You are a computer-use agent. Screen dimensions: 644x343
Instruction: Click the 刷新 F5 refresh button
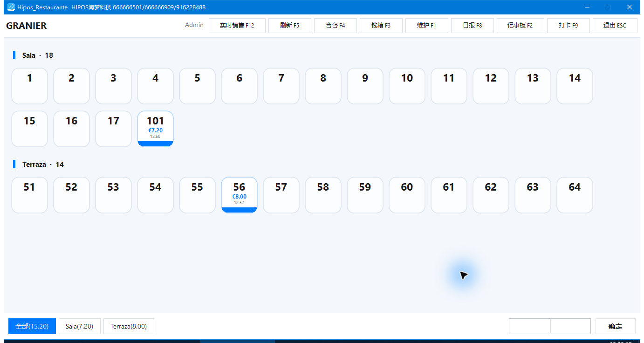(x=290, y=26)
